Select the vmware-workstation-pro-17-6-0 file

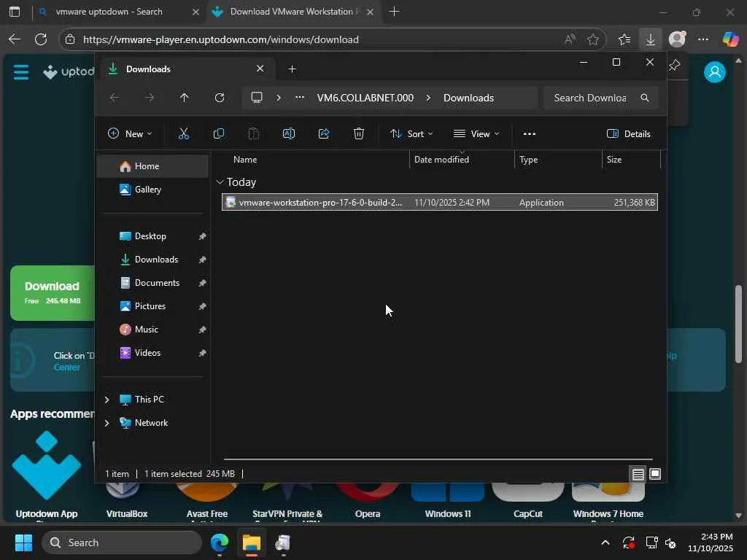[440, 203]
